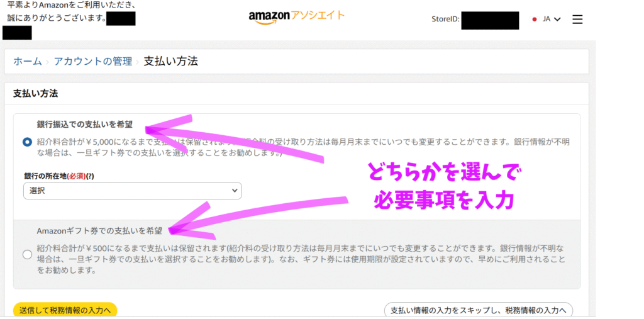Click the gift certificate description text
The width and height of the screenshot is (644, 319).
301,260
